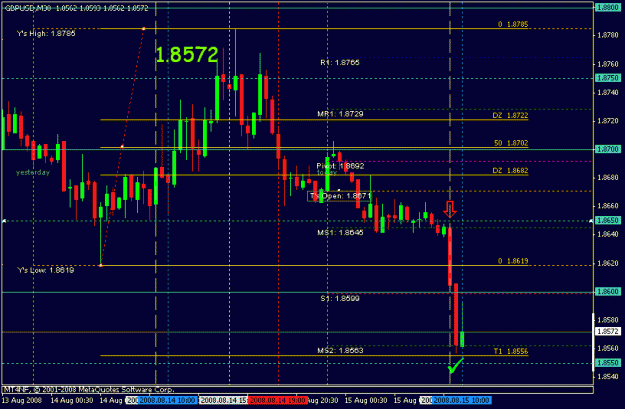Click the blue 2008.08.15 10:00 time marker
The height and width of the screenshot is (409, 625).
[x=462, y=400]
